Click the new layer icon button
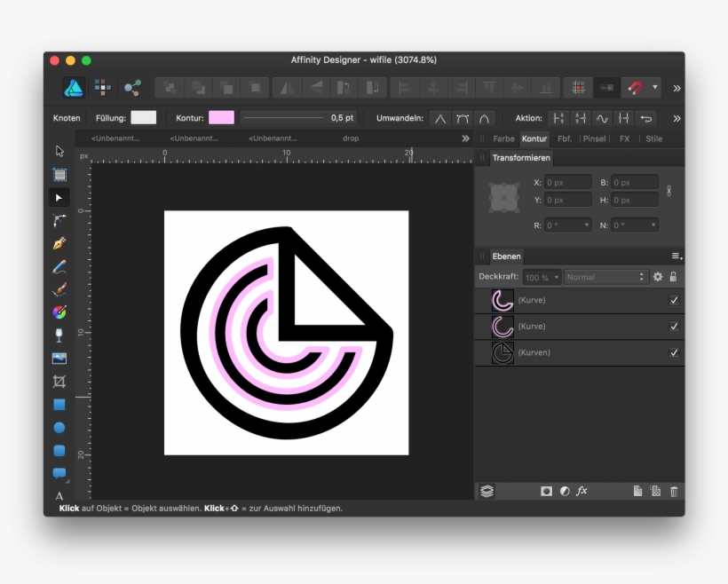The image size is (728, 584). pos(638,490)
